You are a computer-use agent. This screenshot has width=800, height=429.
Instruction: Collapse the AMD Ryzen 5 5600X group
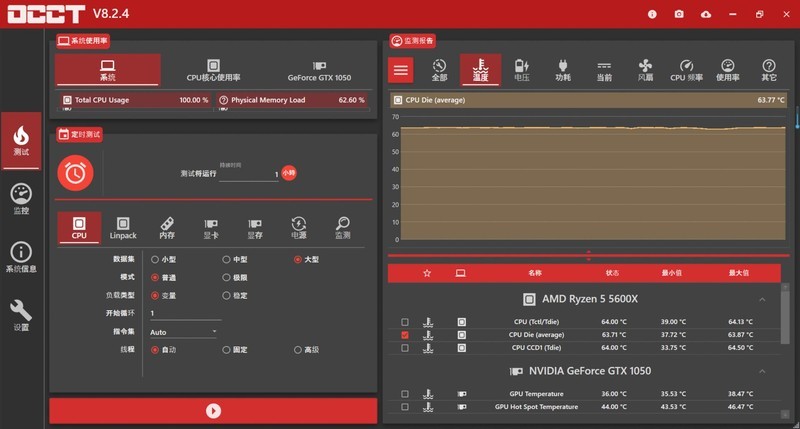762,299
